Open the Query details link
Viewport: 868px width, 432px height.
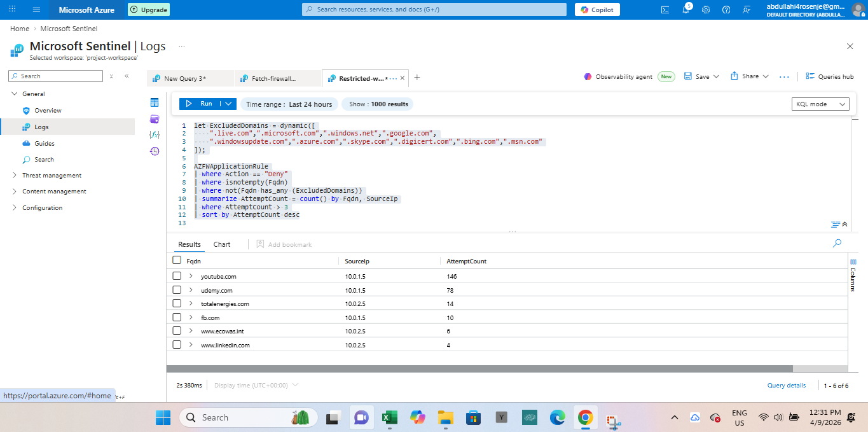point(786,386)
